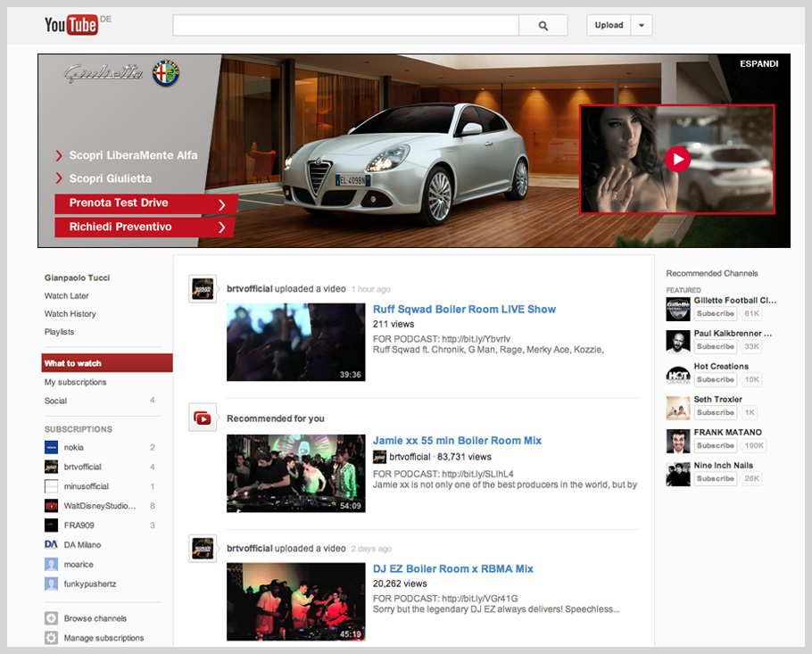The width and height of the screenshot is (812, 654).
Task: Open Scopri Giulietta link
Action: click(111, 178)
